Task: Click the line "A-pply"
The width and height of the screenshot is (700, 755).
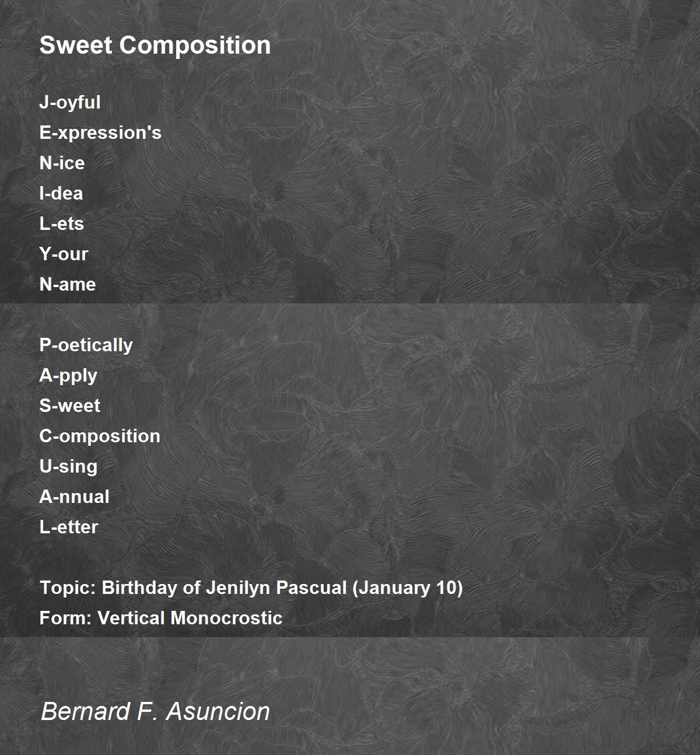Action: tap(68, 376)
